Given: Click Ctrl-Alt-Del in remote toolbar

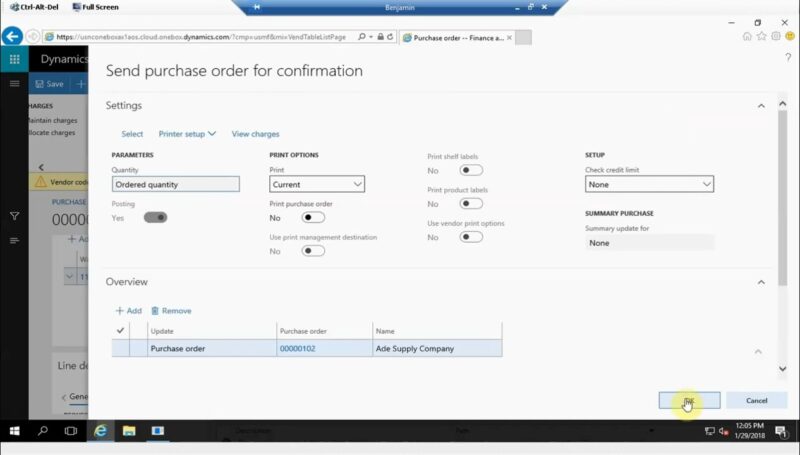Looking at the screenshot, I should tap(35, 7).
